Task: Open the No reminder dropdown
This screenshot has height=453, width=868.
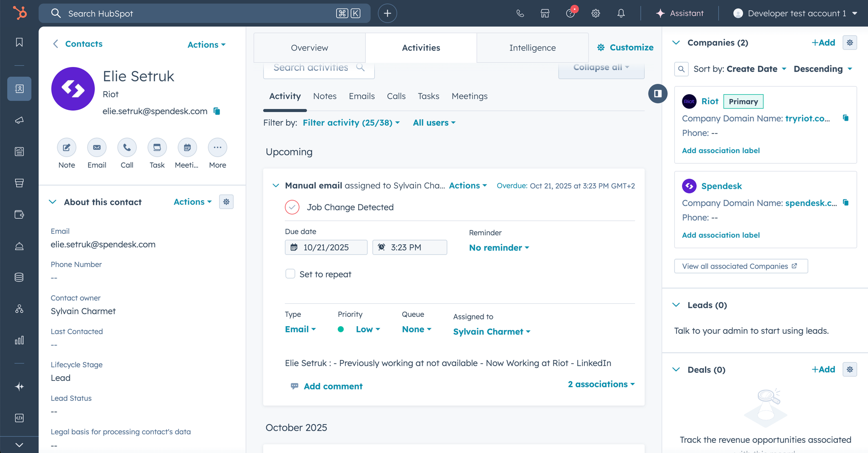Action: pos(499,248)
